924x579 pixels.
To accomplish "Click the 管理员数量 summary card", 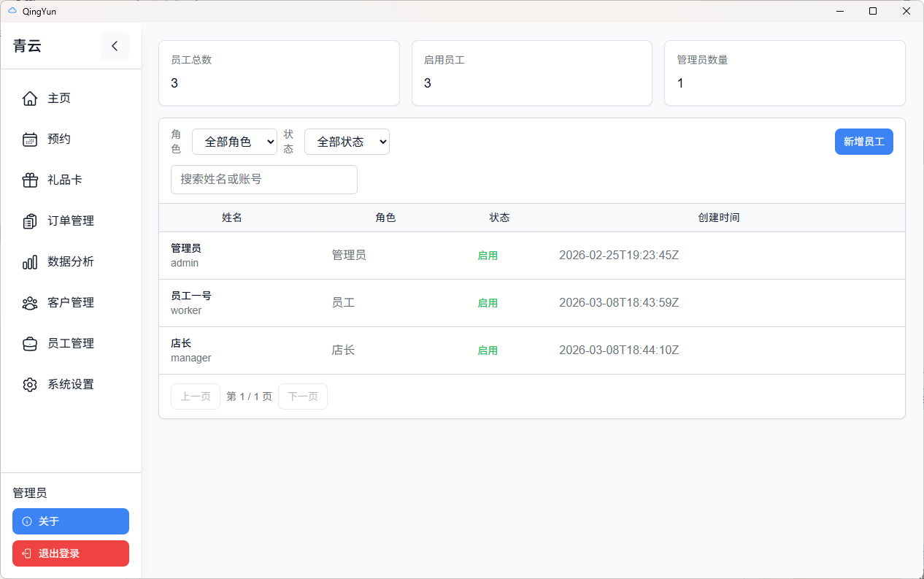I will tap(785, 73).
